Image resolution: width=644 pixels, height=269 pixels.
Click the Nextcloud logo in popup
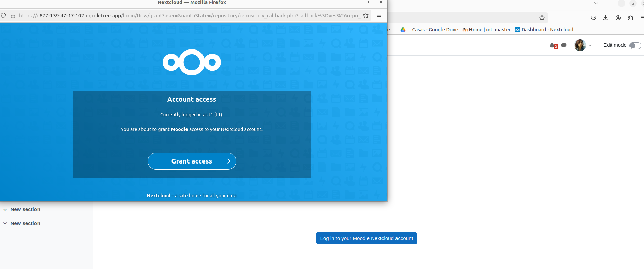coord(192,62)
